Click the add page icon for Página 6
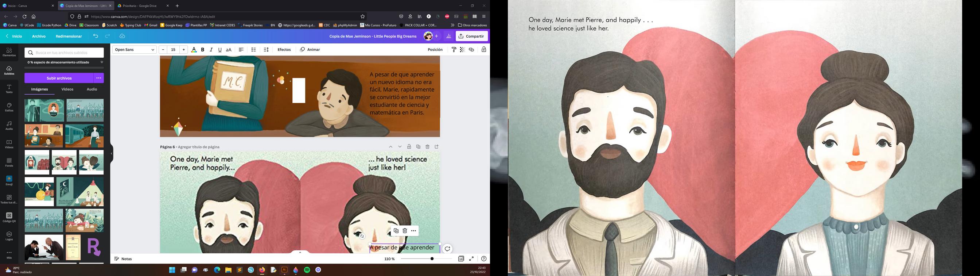980x276 pixels. (437, 147)
